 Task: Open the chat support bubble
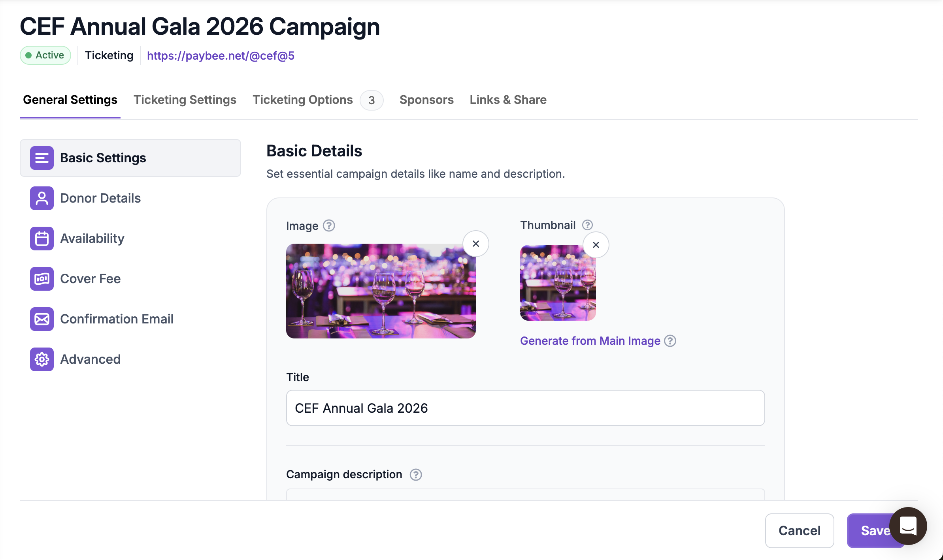(908, 526)
